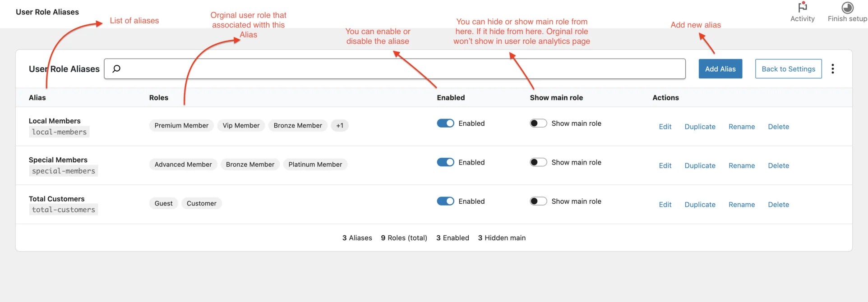Open the Finish setup progress icon

tap(847, 8)
